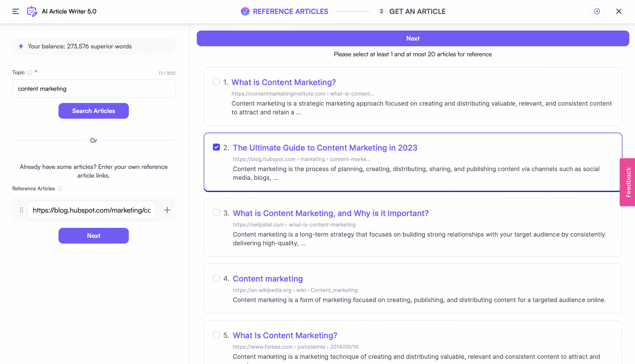The width and height of the screenshot is (635, 364).
Task: Click the Next button at top of results
Action: click(x=412, y=38)
